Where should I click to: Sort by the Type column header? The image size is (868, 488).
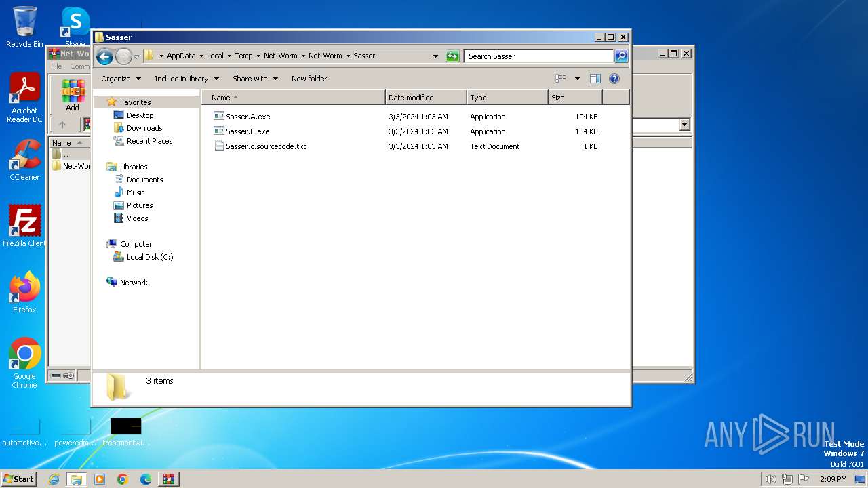pos(507,98)
